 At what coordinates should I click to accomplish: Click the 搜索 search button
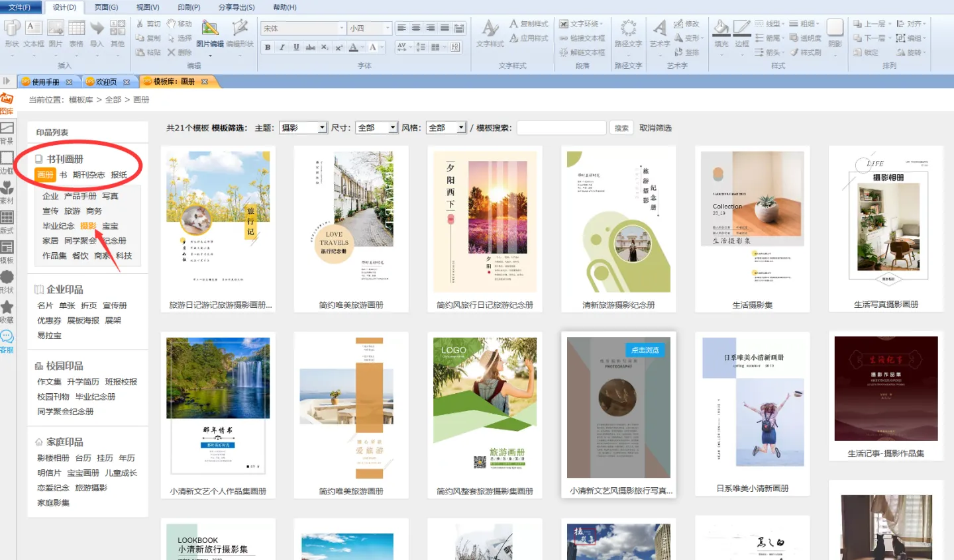click(x=621, y=128)
